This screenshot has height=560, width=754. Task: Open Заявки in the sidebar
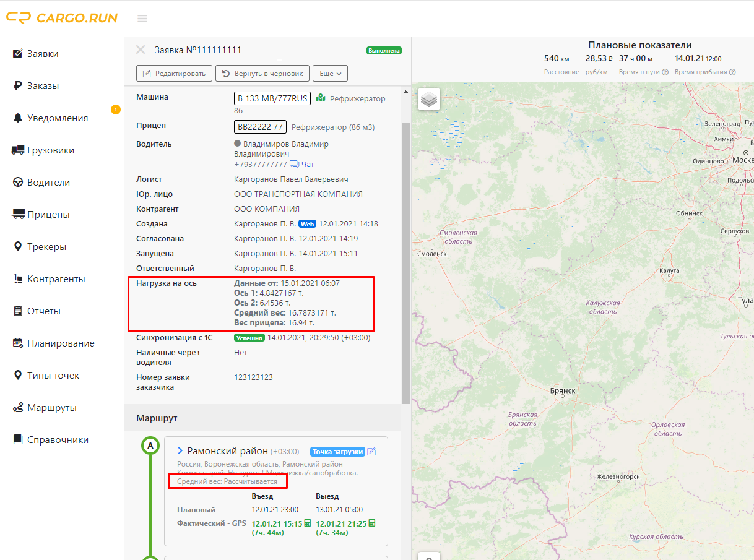click(x=43, y=54)
